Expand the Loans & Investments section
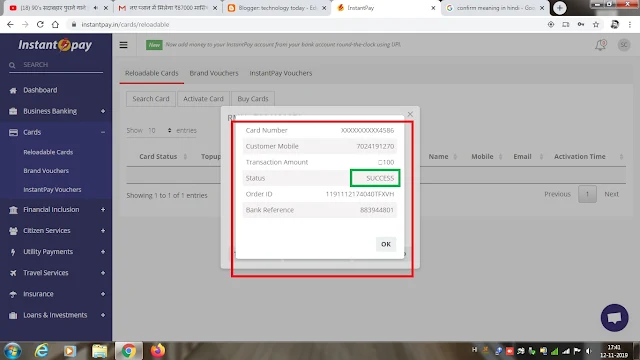This screenshot has height=360, width=640. (103, 315)
